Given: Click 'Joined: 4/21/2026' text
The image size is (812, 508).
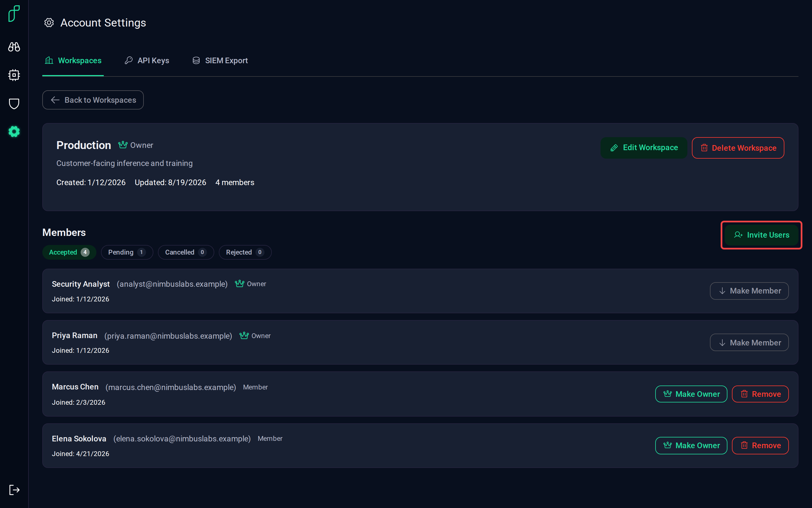Looking at the screenshot, I should pos(81,454).
